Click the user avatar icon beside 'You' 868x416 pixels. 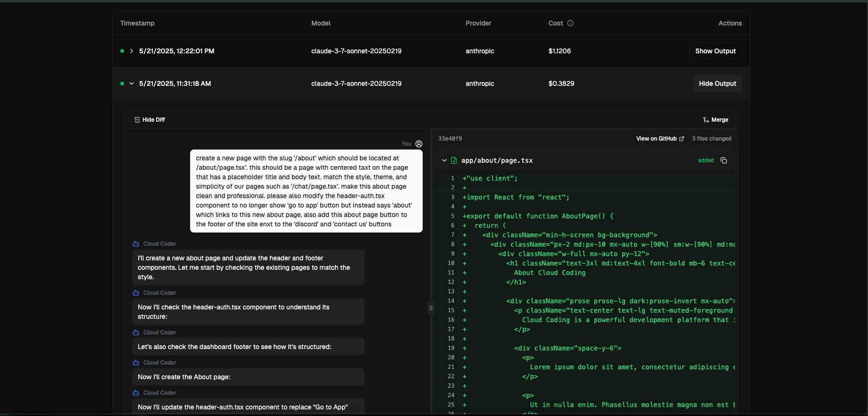[x=419, y=144]
